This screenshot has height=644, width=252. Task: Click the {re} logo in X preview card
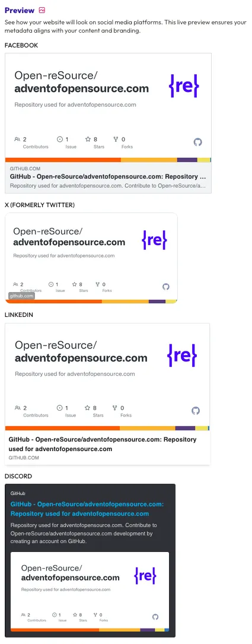tap(154, 240)
